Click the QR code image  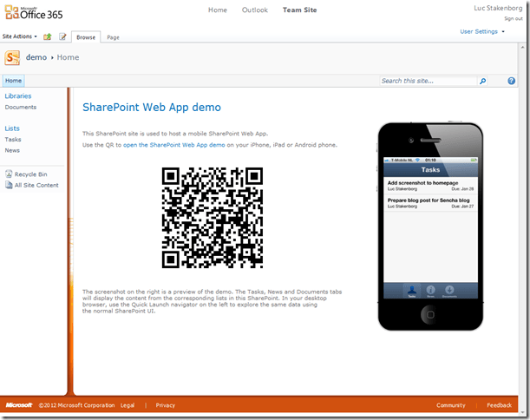tap(213, 217)
